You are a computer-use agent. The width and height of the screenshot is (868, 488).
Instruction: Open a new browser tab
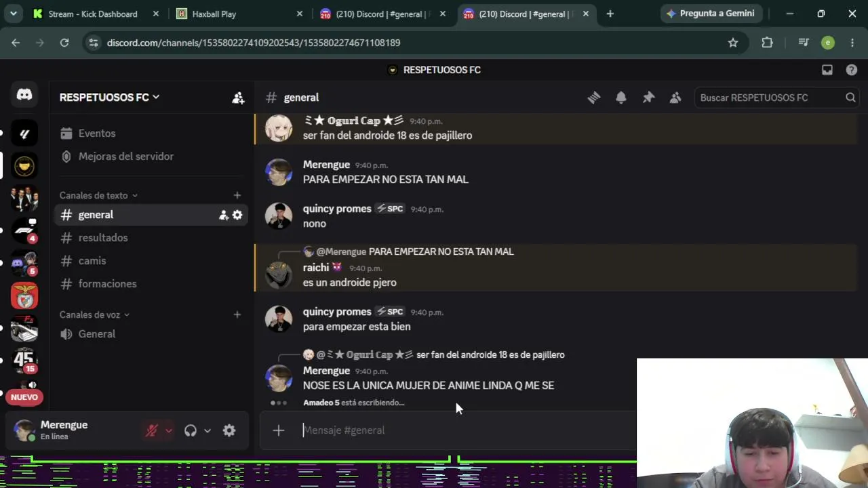pos(610,14)
